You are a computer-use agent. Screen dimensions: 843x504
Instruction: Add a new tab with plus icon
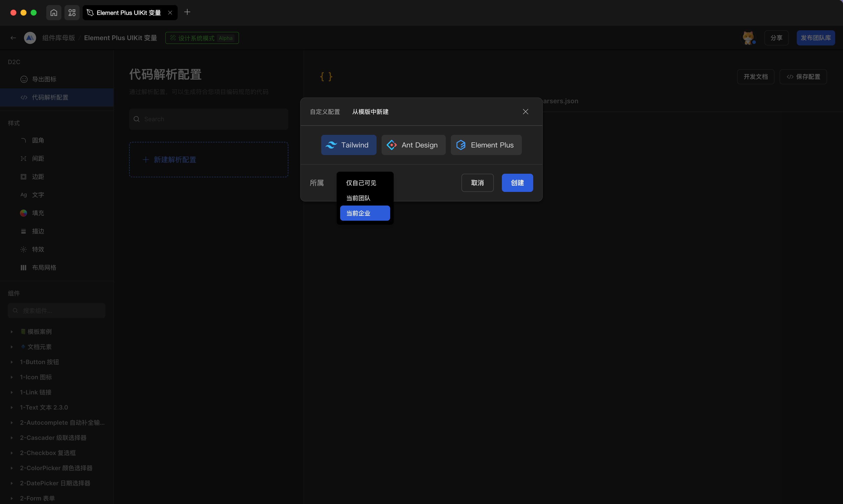coord(187,12)
